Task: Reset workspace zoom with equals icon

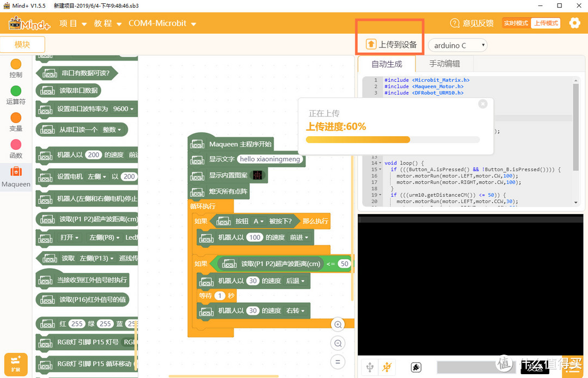Action: tap(338, 362)
